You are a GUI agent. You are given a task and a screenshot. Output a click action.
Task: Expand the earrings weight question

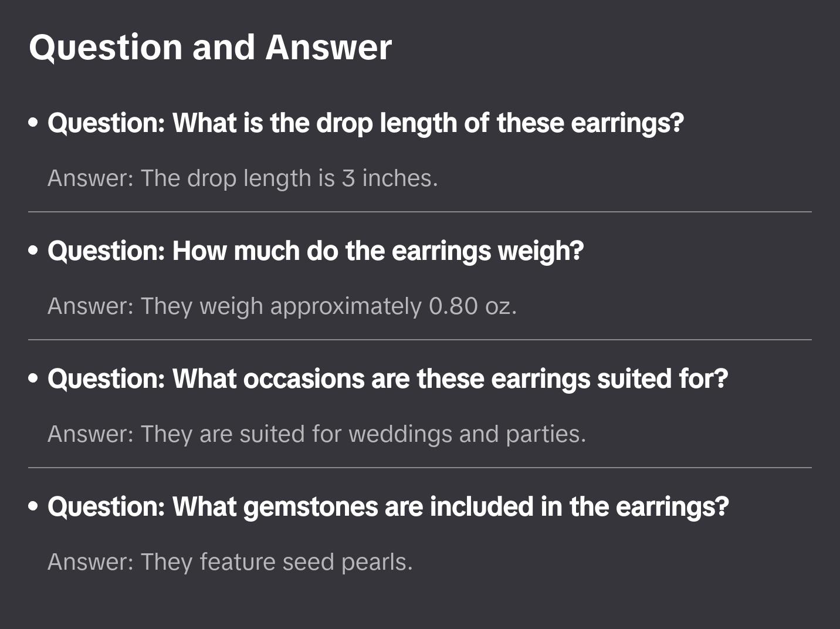315,251
